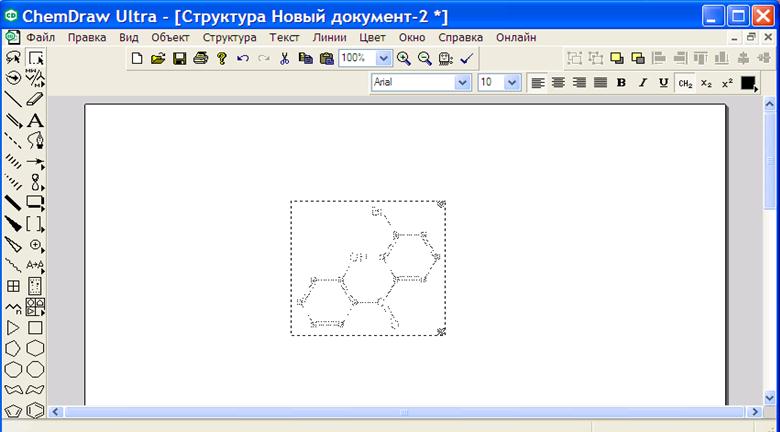The width and height of the screenshot is (780, 432).
Task: Choose the Structure Perspective rotate tool
Action: (x=13, y=78)
